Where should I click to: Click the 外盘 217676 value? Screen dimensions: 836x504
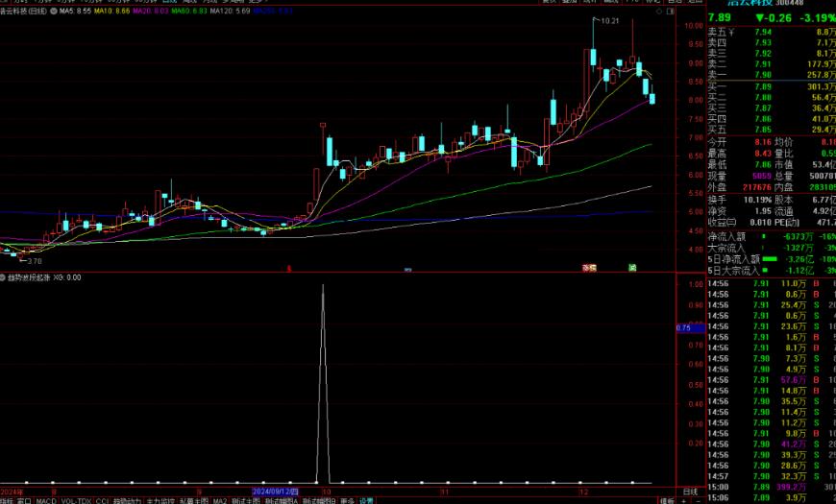pos(757,187)
